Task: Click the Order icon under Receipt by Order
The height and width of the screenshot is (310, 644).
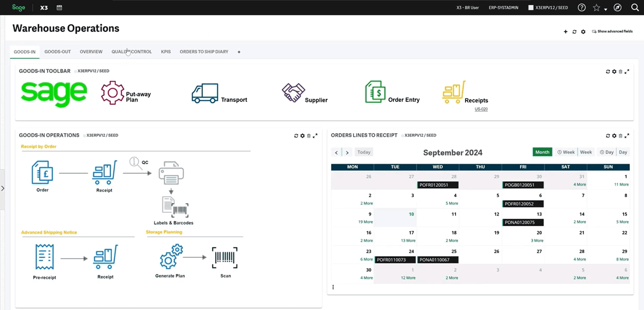Action: 42,172
